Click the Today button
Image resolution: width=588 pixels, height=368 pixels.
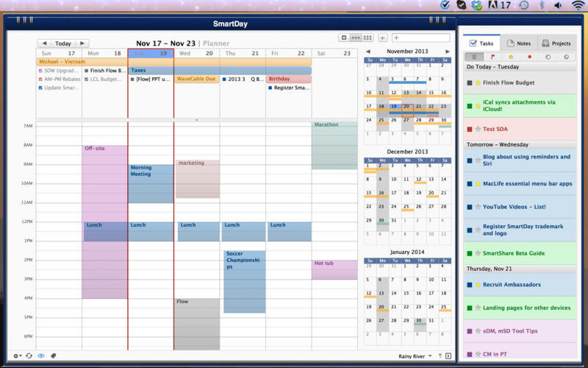(x=63, y=43)
